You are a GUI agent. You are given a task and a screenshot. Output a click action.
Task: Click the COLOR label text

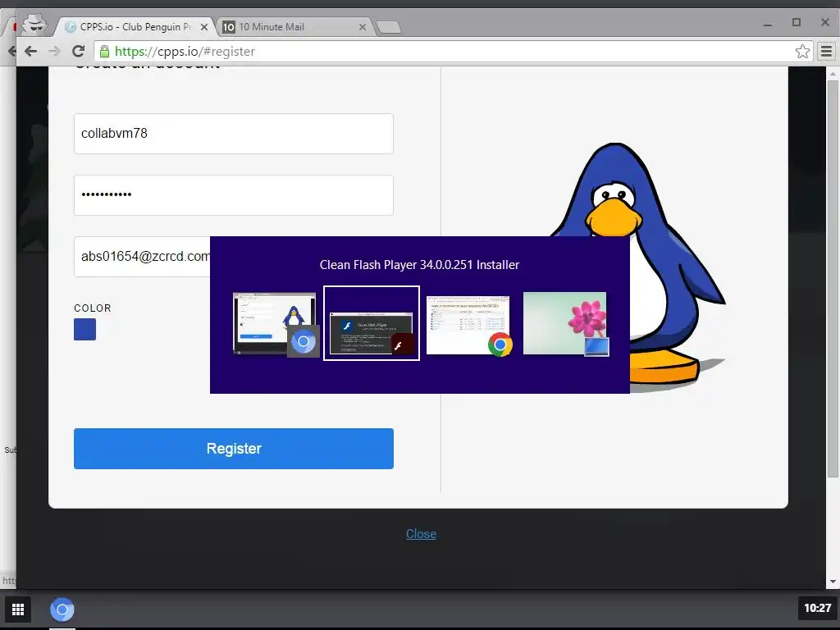point(93,308)
